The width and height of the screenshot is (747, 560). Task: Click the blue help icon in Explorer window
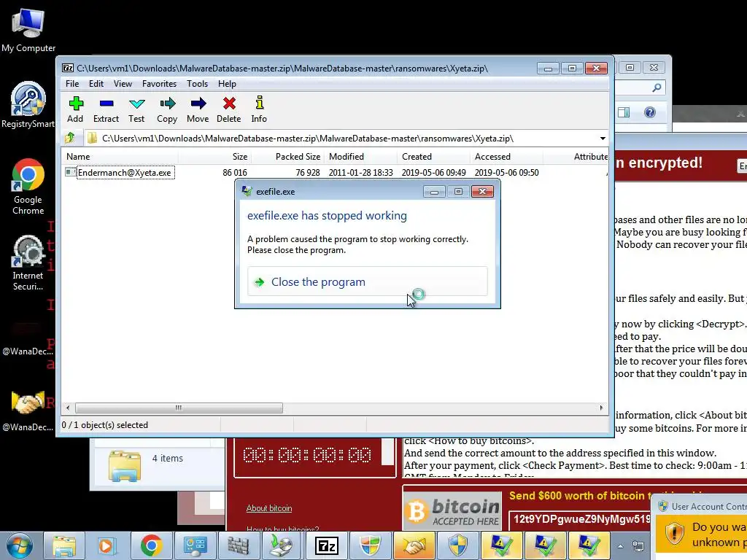pyautogui.click(x=650, y=112)
